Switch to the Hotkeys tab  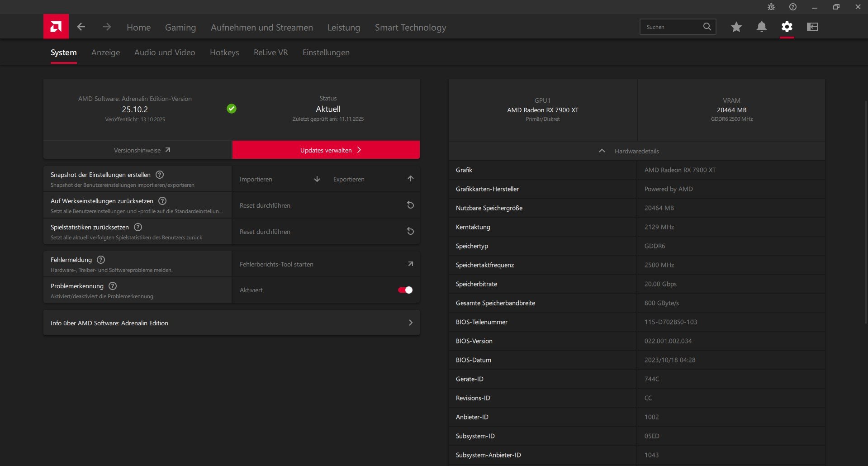point(224,52)
